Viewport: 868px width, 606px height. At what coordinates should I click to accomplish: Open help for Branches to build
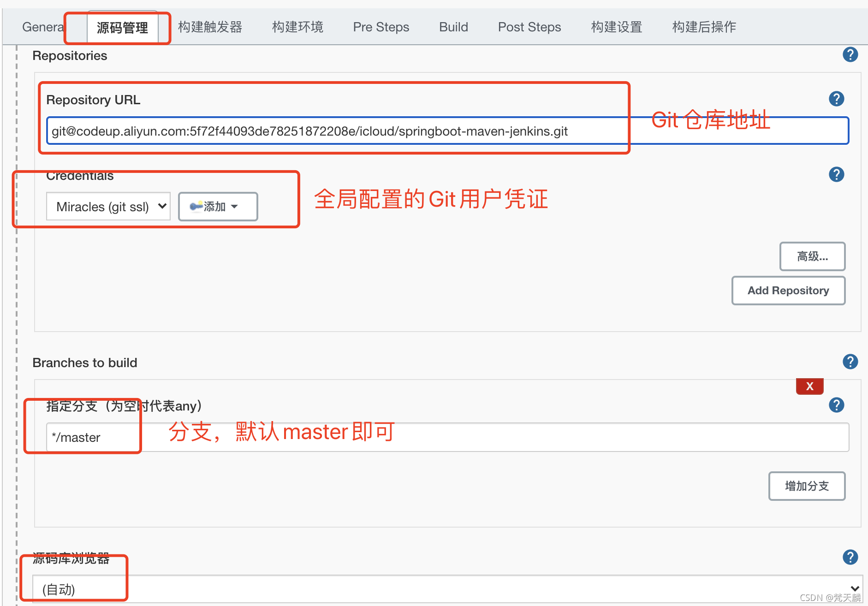850,362
